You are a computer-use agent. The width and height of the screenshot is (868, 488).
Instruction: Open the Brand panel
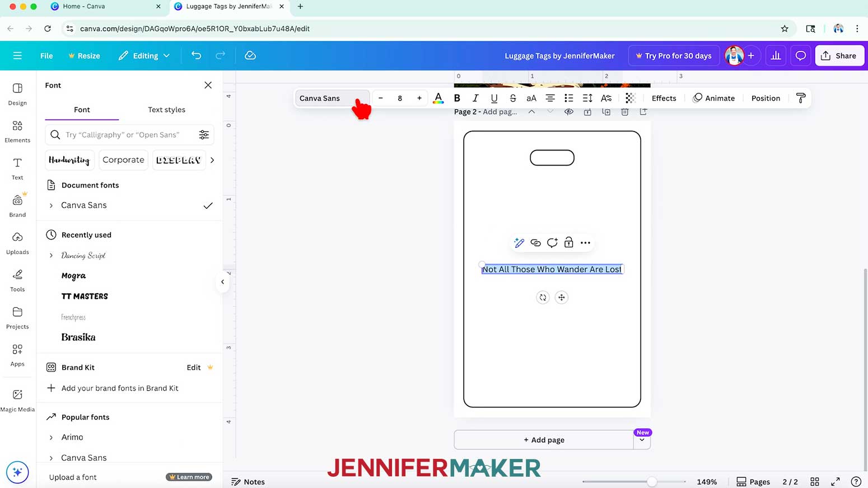pyautogui.click(x=17, y=206)
